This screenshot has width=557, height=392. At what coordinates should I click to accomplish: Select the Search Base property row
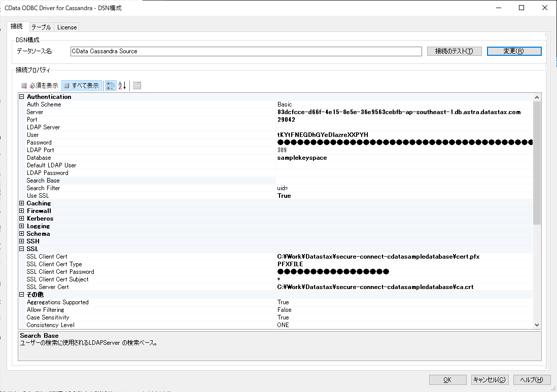point(275,181)
